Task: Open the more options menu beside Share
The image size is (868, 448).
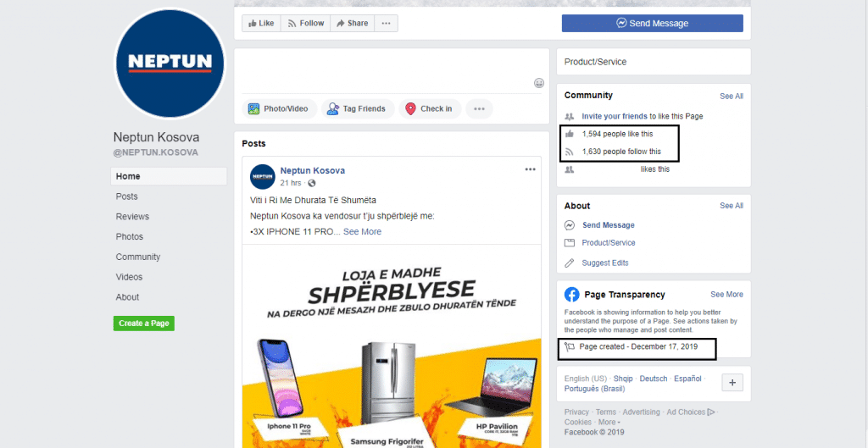Action: [x=387, y=23]
